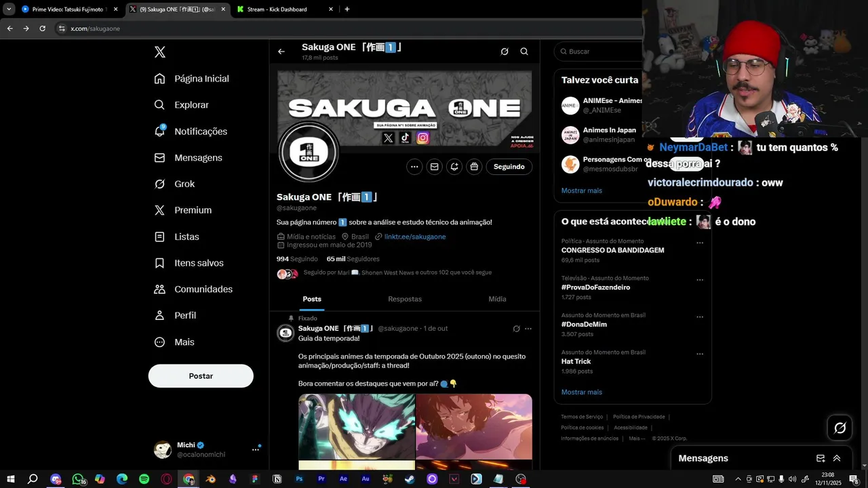Open the Explorar page
Viewport: 868px width, 488px height.
coord(182,105)
